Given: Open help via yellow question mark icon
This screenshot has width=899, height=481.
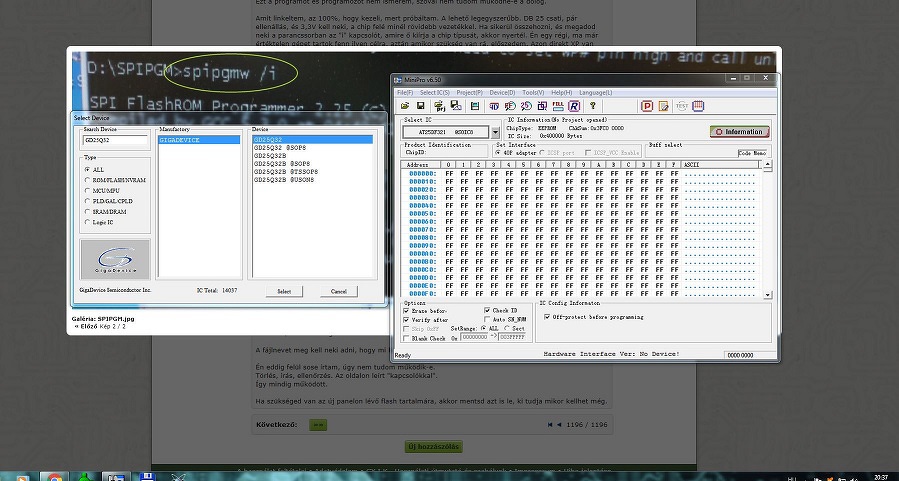Looking at the screenshot, I should 593,106.
